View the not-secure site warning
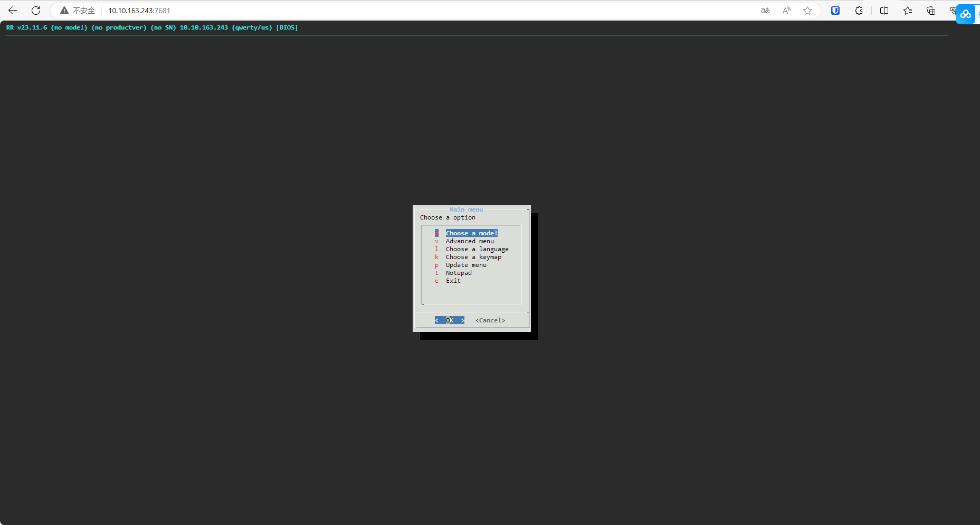The image size is (980, 525). click(78, 11)
